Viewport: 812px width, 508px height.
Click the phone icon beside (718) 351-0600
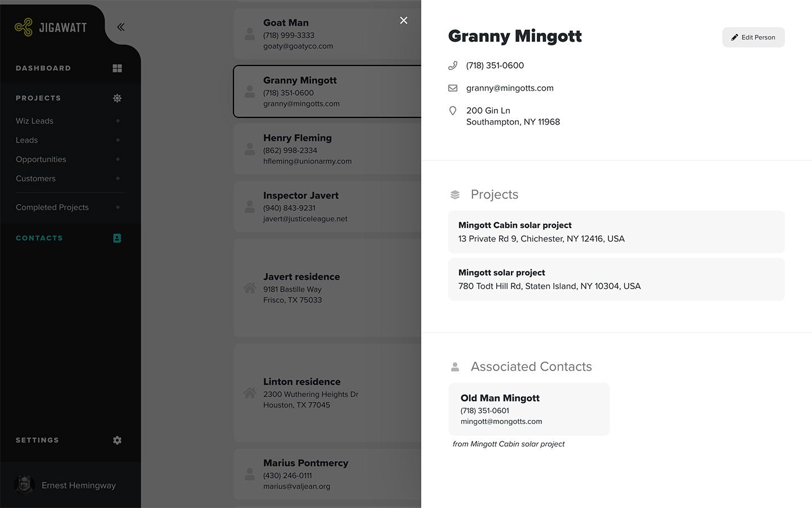point(453,65)
